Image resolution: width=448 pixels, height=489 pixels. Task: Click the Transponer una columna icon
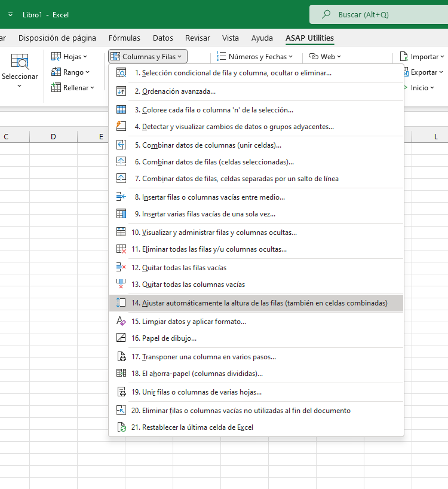[121, 356]
